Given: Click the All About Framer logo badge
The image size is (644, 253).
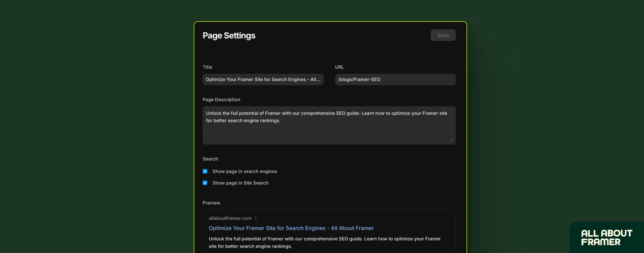Looking at the screenshot, I should pos(606,237).
